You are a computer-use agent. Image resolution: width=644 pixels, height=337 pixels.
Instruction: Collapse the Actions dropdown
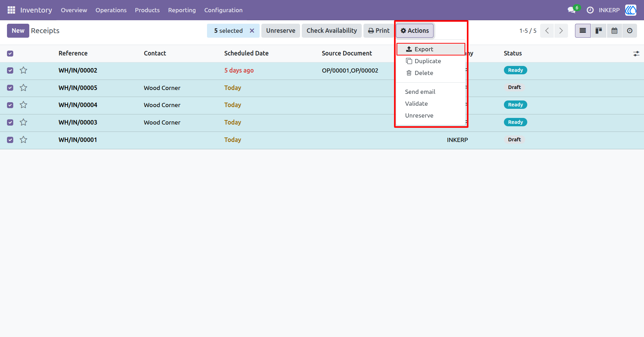[415, 31]
